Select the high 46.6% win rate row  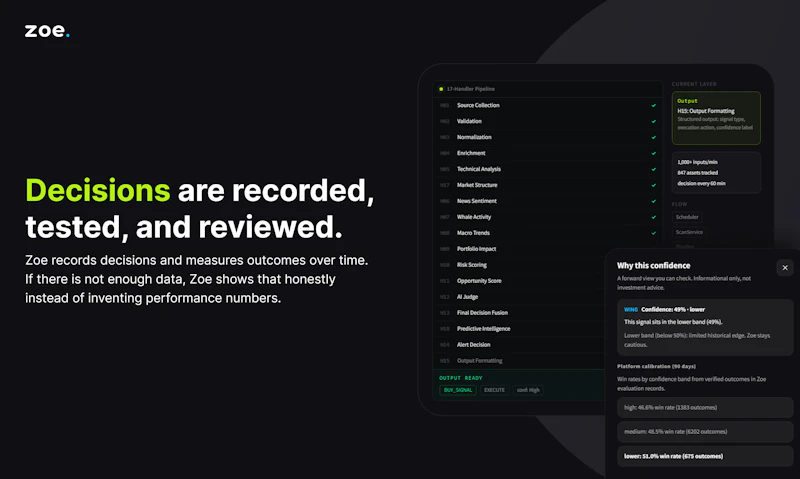705,407
